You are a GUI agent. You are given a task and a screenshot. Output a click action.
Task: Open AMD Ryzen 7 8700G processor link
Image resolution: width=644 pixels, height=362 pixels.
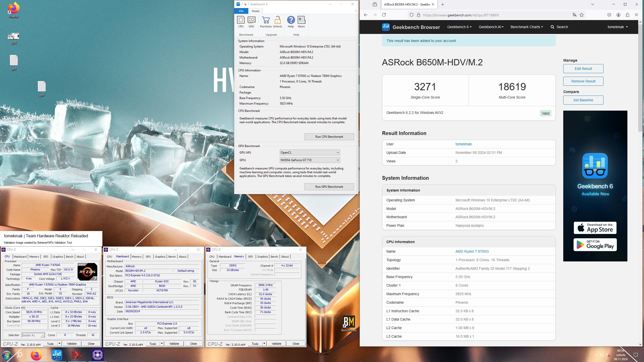[x=472, y=251]
